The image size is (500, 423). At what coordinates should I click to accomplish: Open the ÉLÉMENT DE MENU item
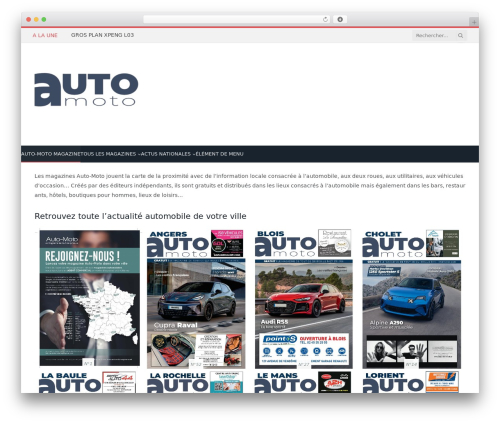pyautogui.click(x=219, y=154)
